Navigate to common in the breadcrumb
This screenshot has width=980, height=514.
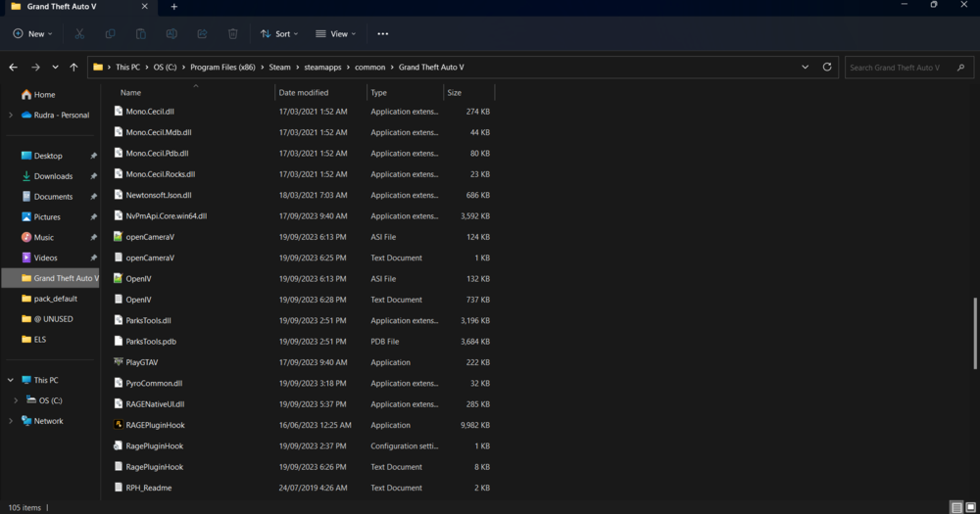tap(370, 67)
